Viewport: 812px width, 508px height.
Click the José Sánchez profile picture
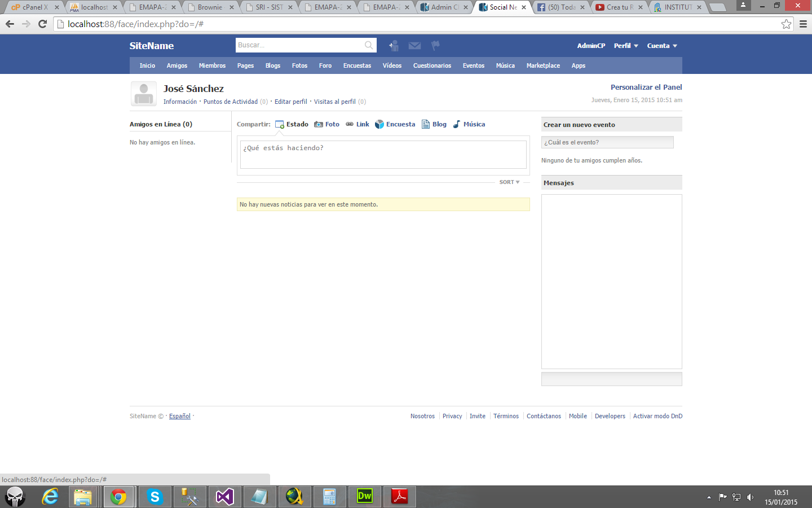144,94
